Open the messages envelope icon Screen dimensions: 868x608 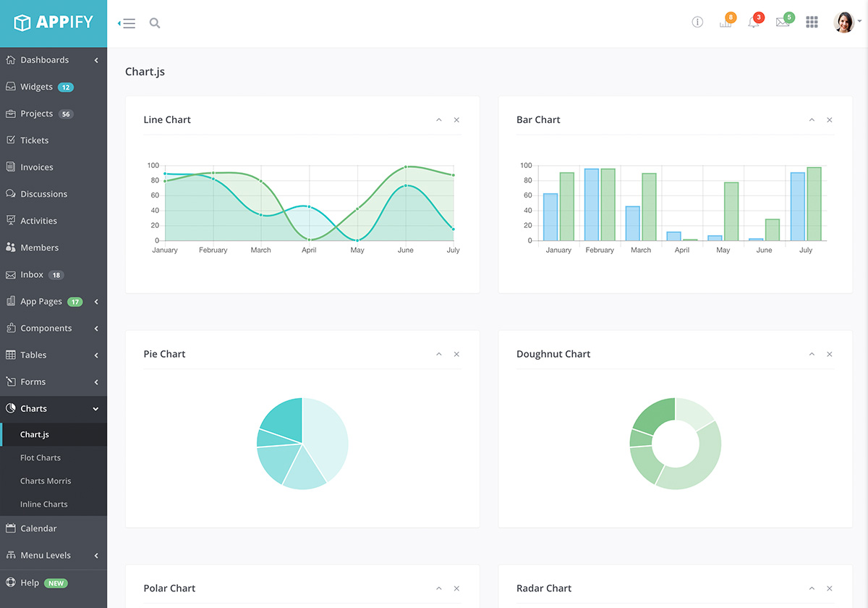(782, 22)
